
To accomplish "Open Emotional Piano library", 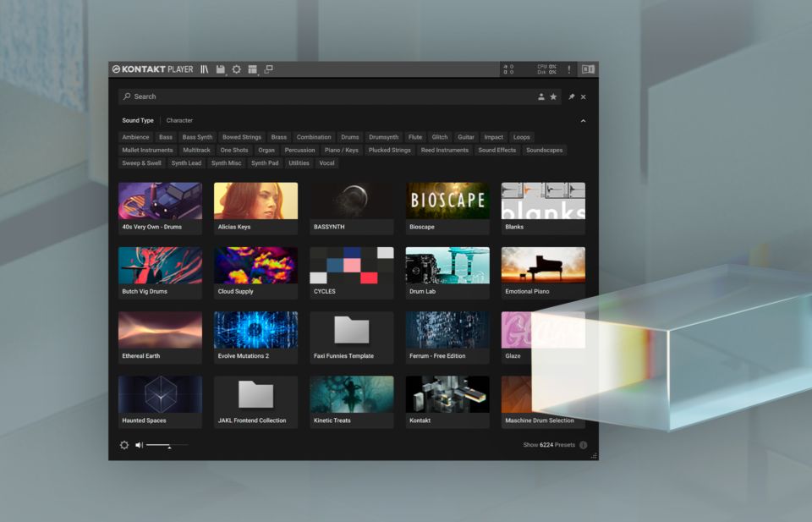I will [x=543, y=273].
